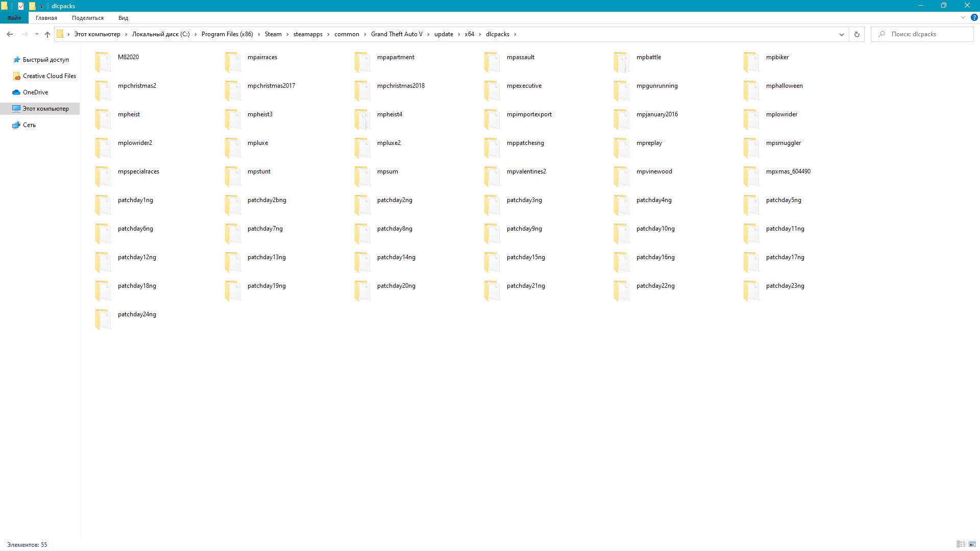This screenshot has height=551, width=980.
Task: Focus the Поиск: dlcpacks search field
Action: tap(922, 34)
